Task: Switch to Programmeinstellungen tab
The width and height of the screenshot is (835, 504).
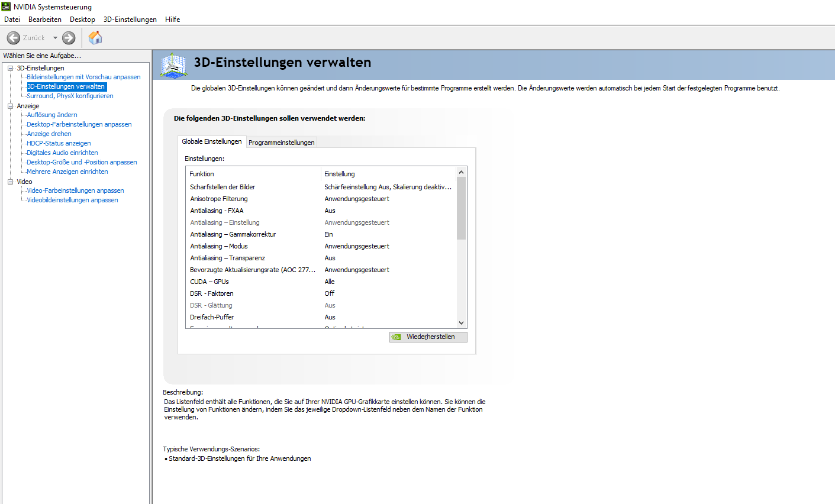Action: tap(282, 143)
